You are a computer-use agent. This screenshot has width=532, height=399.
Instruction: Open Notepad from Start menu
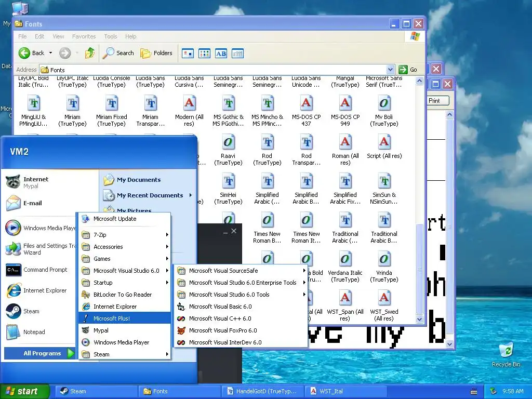pyautogui.click(x=39, y=332)
